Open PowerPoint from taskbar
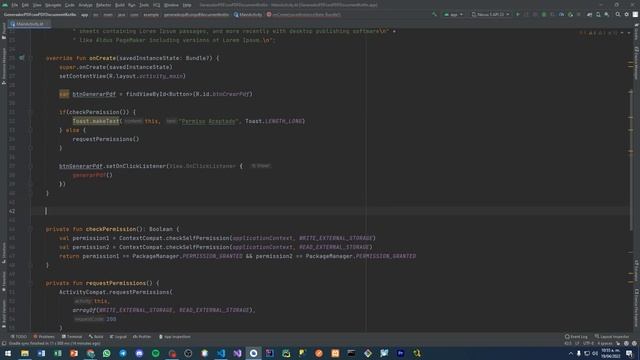Viewport: 640px width, 360px height. 74,353
